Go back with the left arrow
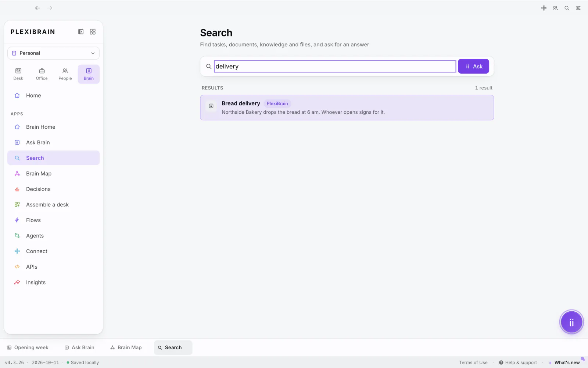 (x=37, y=8)
